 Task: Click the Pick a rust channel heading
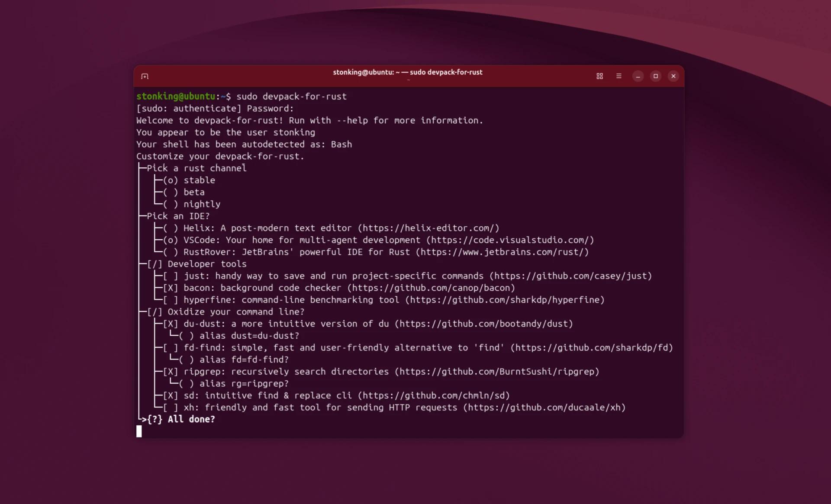tap(196, 168)
